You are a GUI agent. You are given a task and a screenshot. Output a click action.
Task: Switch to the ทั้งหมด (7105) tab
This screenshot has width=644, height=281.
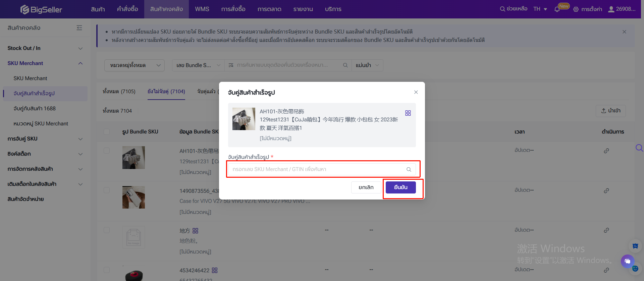pos(119,91)
